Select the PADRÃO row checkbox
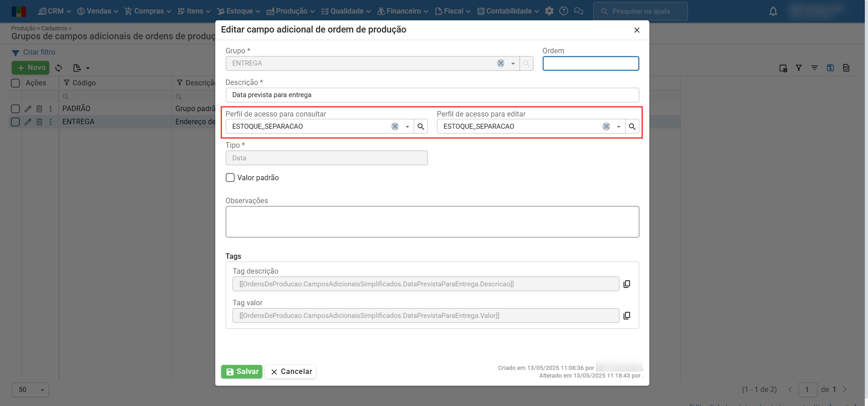Image resolution: width=868 pixels, height=406 pixels. click(x=15, y=109)
